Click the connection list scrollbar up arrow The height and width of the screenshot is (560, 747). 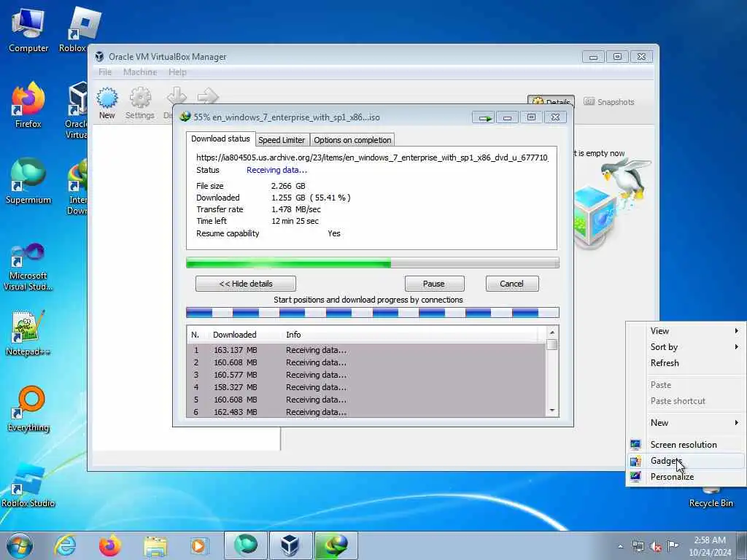click(x=552, y=332)
